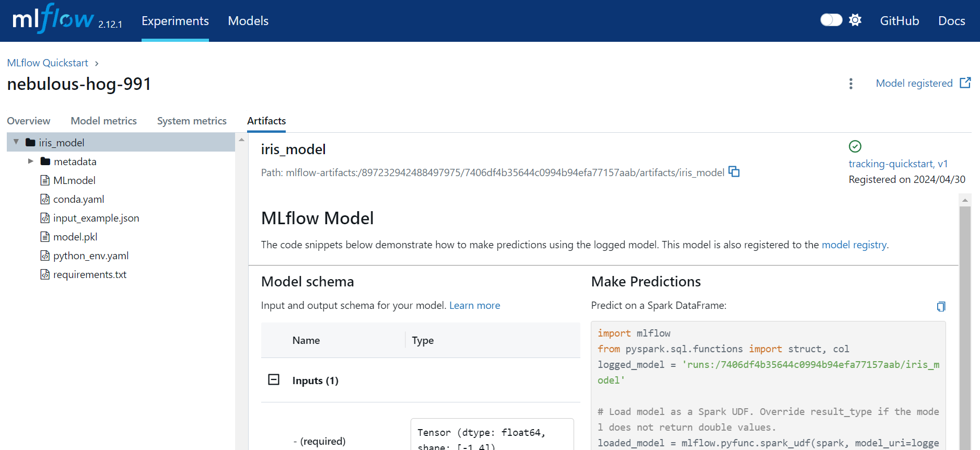Click the Tensor dtype float64 type box

pyautogui.click(x=492, y=434)
